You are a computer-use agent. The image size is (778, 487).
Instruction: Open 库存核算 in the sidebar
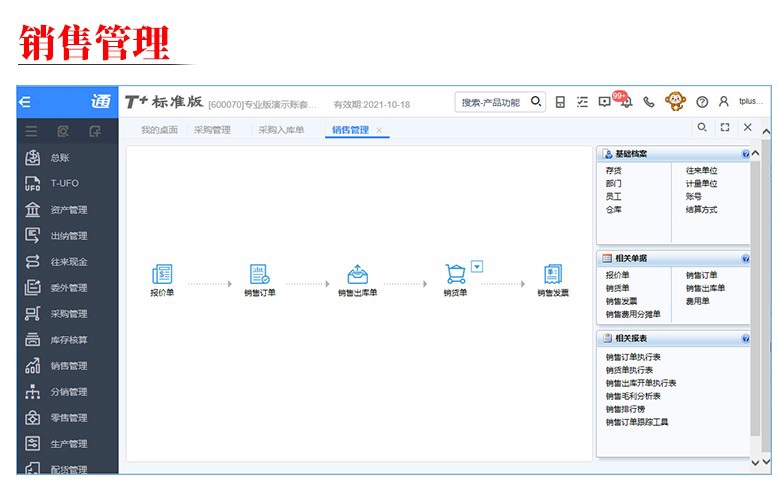[67, 340]
